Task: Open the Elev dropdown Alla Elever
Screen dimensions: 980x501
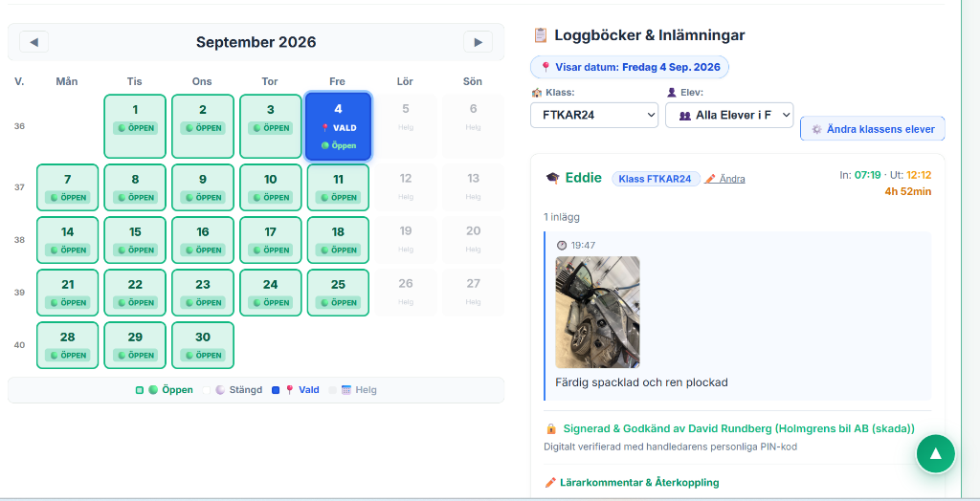Action: 729,115
